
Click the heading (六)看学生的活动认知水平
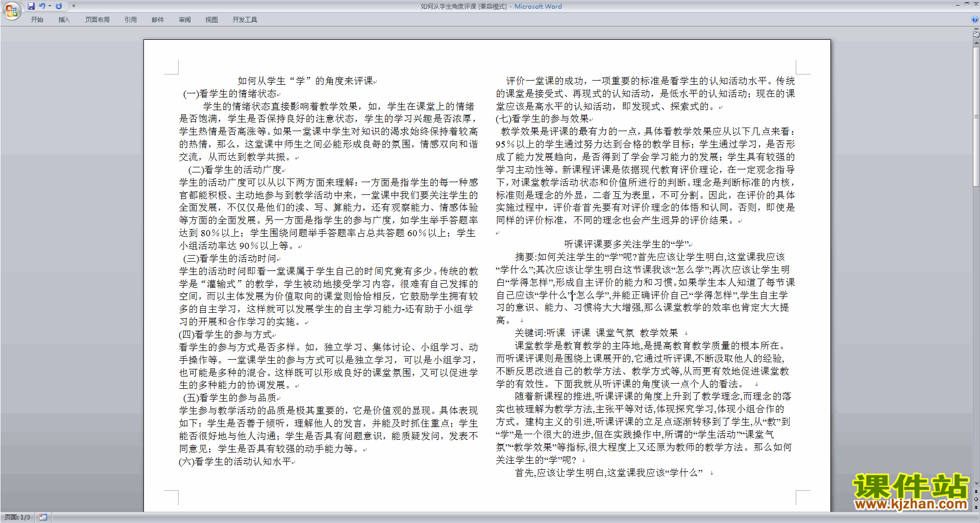[x=235, y=461]
